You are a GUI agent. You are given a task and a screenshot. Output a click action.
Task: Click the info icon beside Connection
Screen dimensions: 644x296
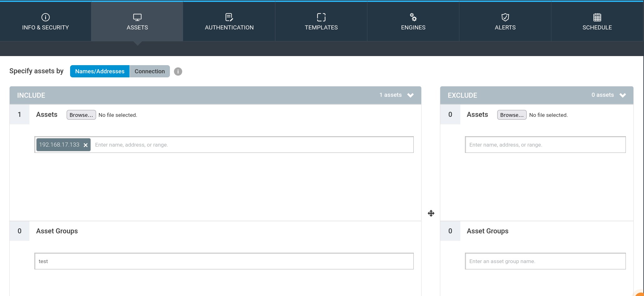(178, 71)
